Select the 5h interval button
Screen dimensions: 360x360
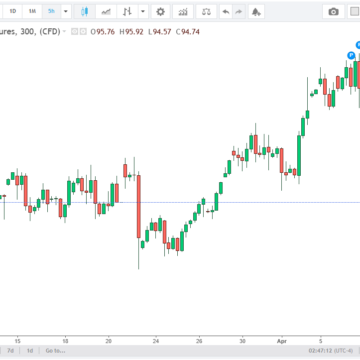pos(51,12)
